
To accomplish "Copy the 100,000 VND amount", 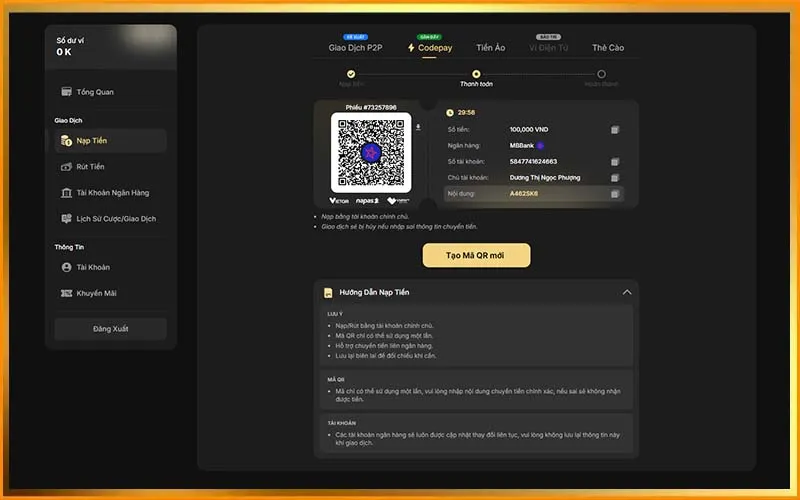I will 615,130.
